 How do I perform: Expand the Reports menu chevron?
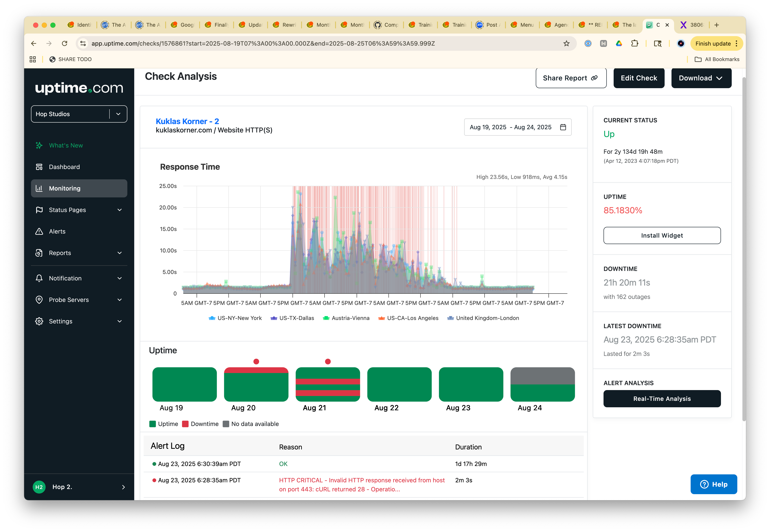120,253
